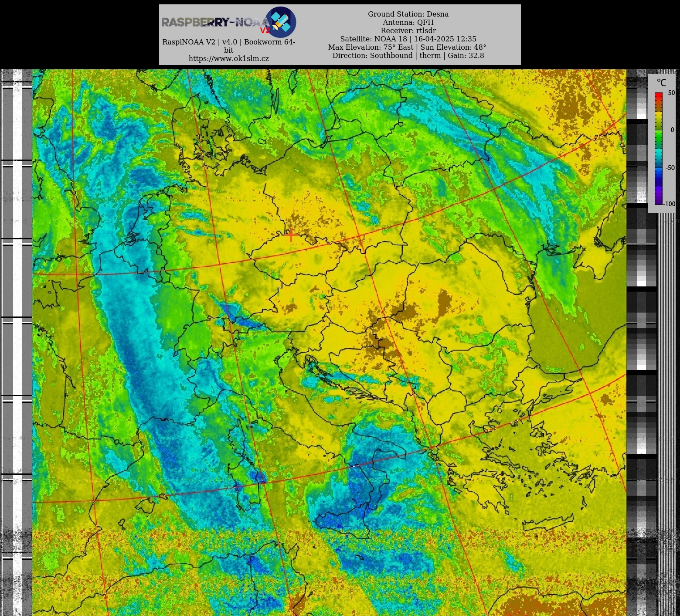
Task: Open the https://www.ok1slm.cz link
Action: click(x=229, y=58)
